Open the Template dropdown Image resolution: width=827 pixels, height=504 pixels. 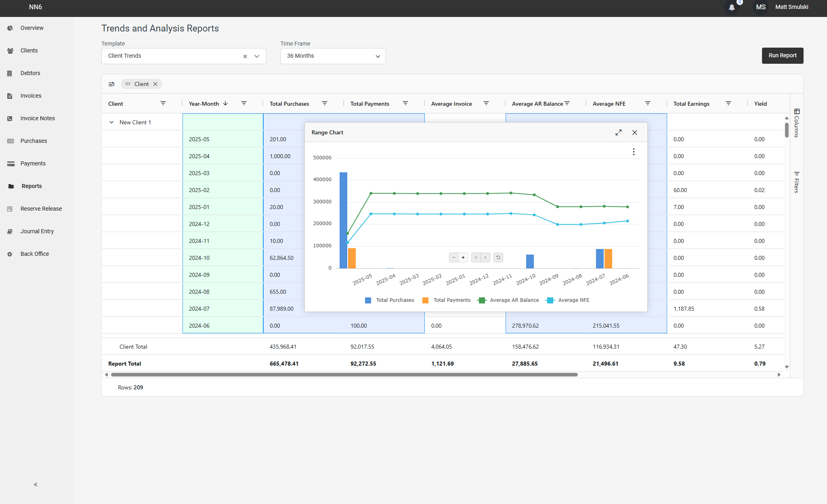pyautogui.click(x=257, y=56)
